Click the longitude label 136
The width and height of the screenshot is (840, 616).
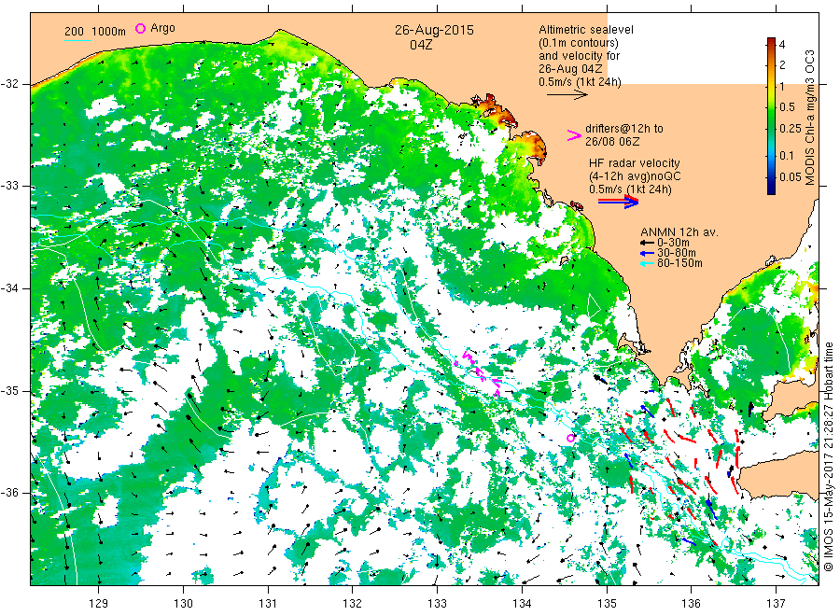pos(691,603)
